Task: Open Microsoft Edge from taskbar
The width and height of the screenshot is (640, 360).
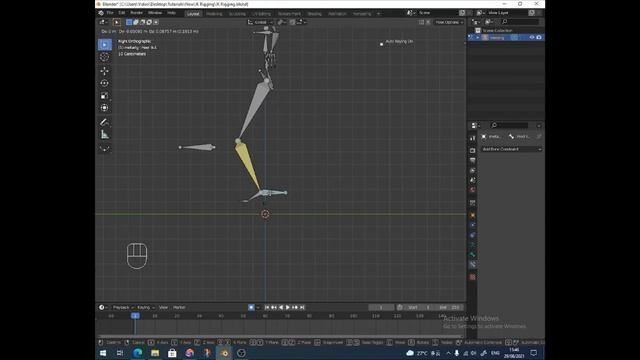Action: click(x=138, y=353)
